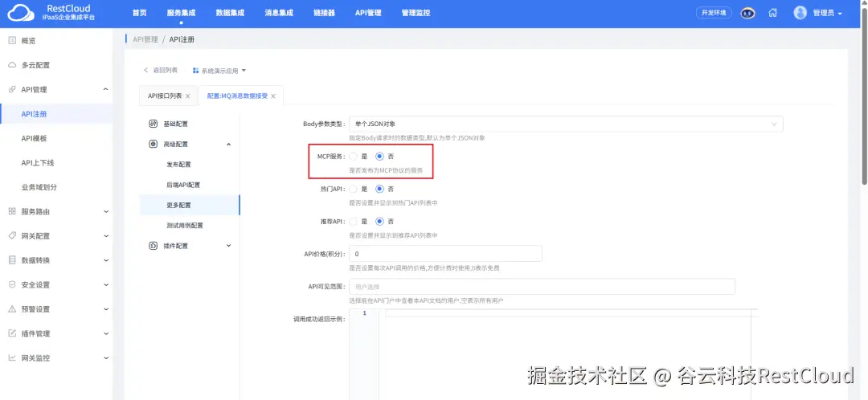Close the API接口列表 tab
This screenshot has width=868, height=400.
click(x=187, y=96)
